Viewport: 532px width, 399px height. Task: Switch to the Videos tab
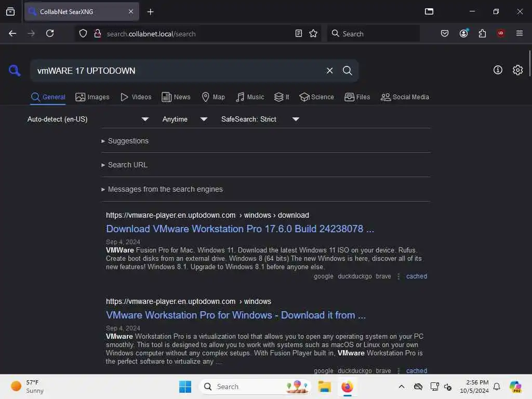[136, 97]
